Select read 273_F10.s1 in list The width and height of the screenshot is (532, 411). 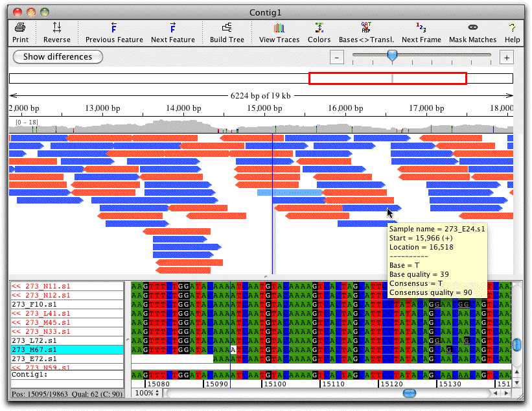coord(67,305)
